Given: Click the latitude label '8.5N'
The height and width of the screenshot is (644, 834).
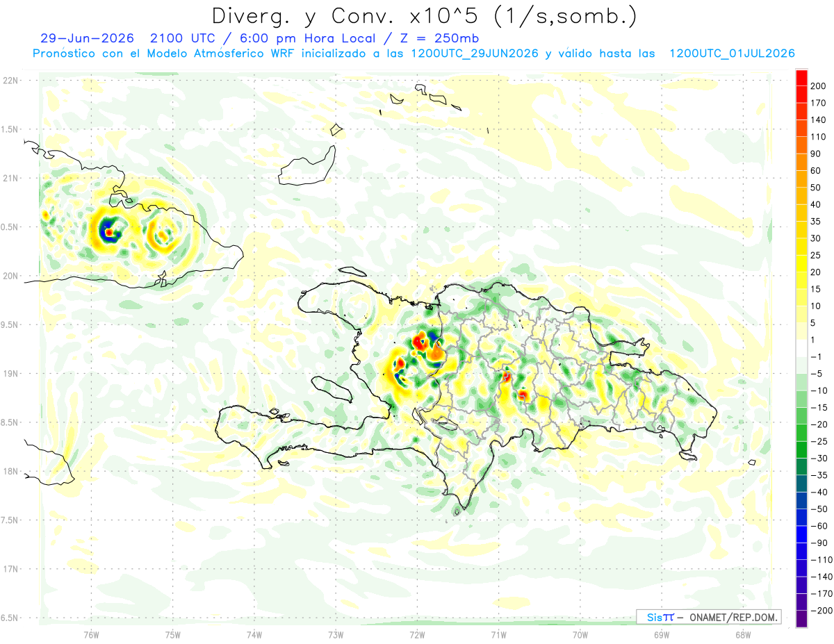Looking at the screenshot, I should tap(10, 422).
